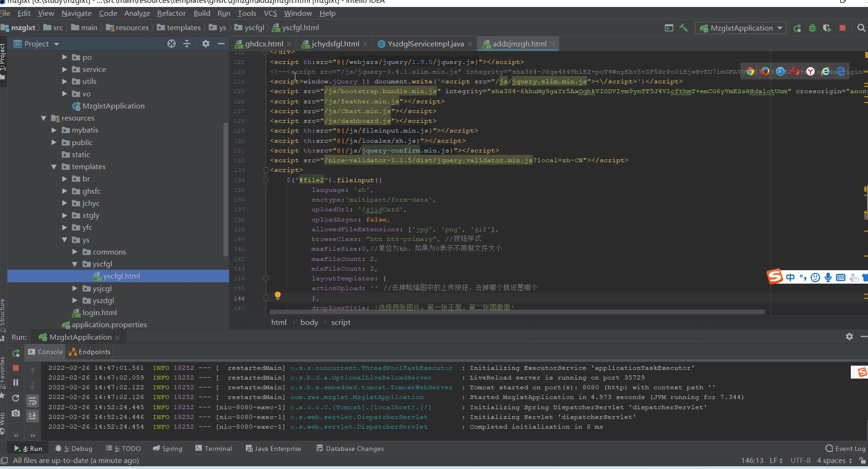Screen dimensions: 868x469
Task: Close the addzjmzgh.html tab
Action: tap(553, 44)
